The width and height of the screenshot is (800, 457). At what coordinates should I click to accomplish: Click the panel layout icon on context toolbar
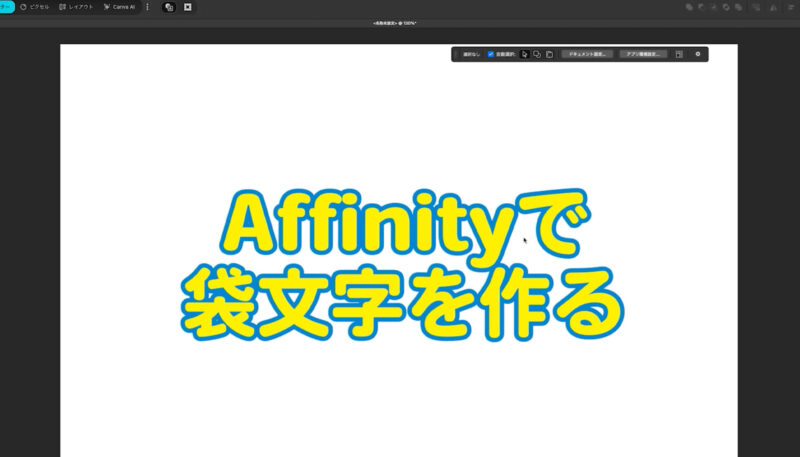click(679, 54)
